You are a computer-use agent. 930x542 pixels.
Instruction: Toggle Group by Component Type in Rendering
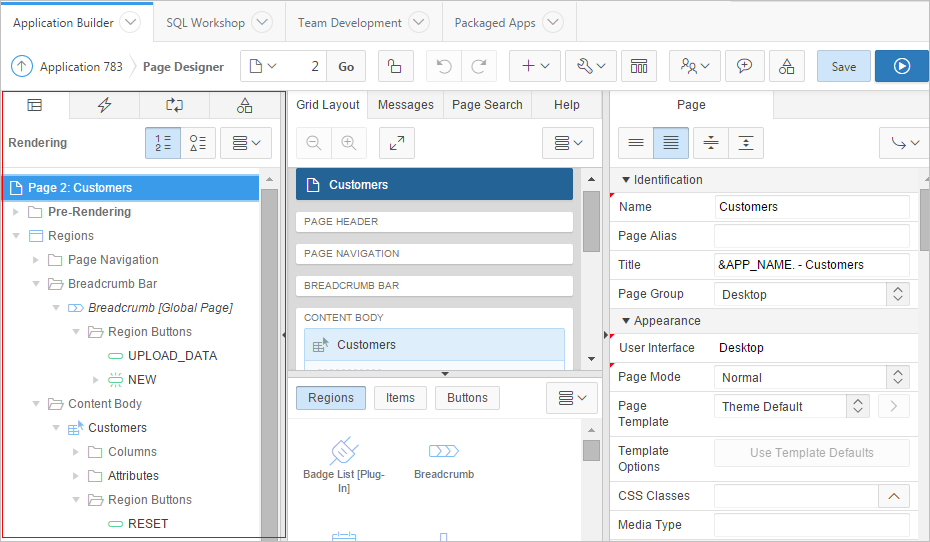[x=197, y=143]
